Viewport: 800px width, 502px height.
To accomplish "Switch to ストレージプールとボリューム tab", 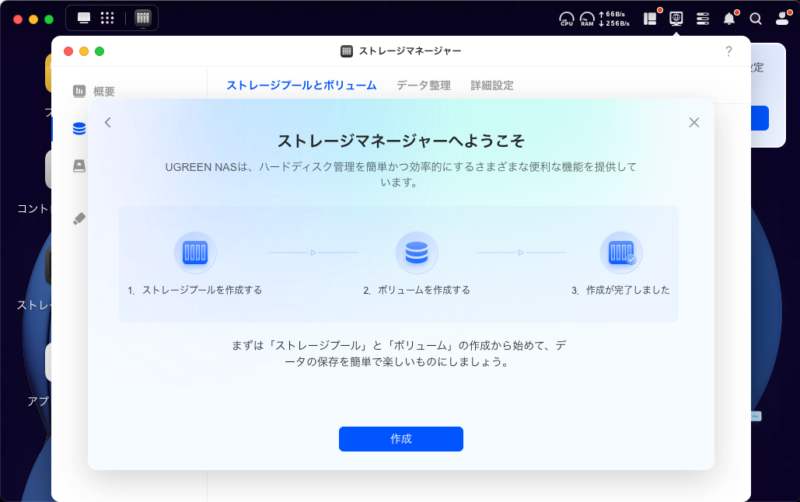I will click(301, 86).
